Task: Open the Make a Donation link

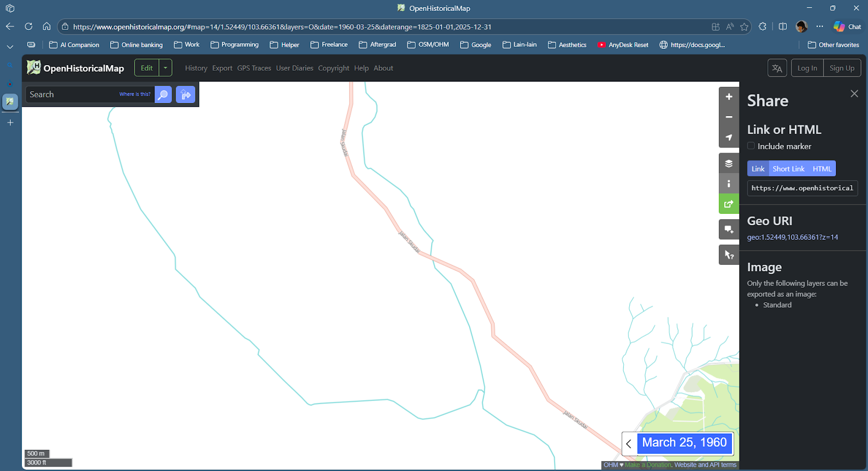Action: (648, 465)
